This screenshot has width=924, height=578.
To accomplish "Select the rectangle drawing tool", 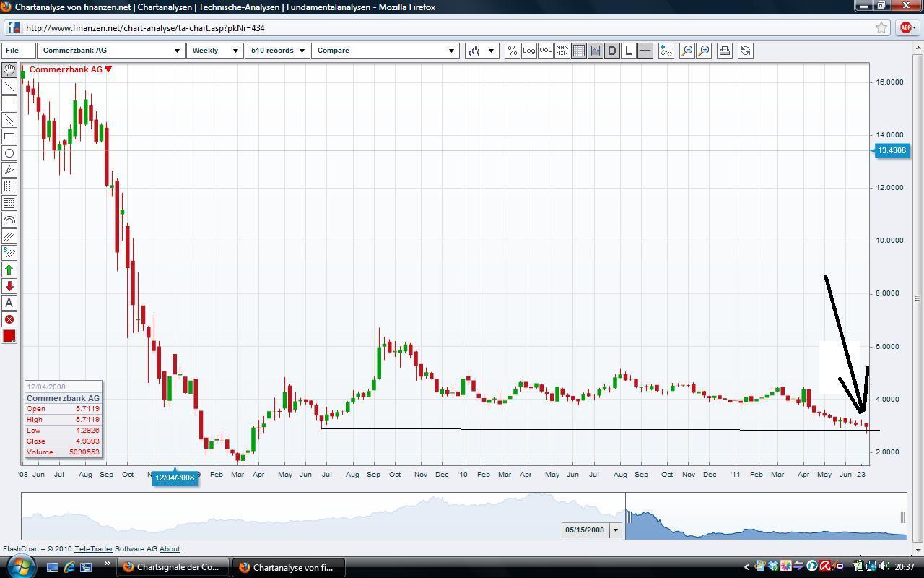I will pyautogui.click(x=9, y=137).
